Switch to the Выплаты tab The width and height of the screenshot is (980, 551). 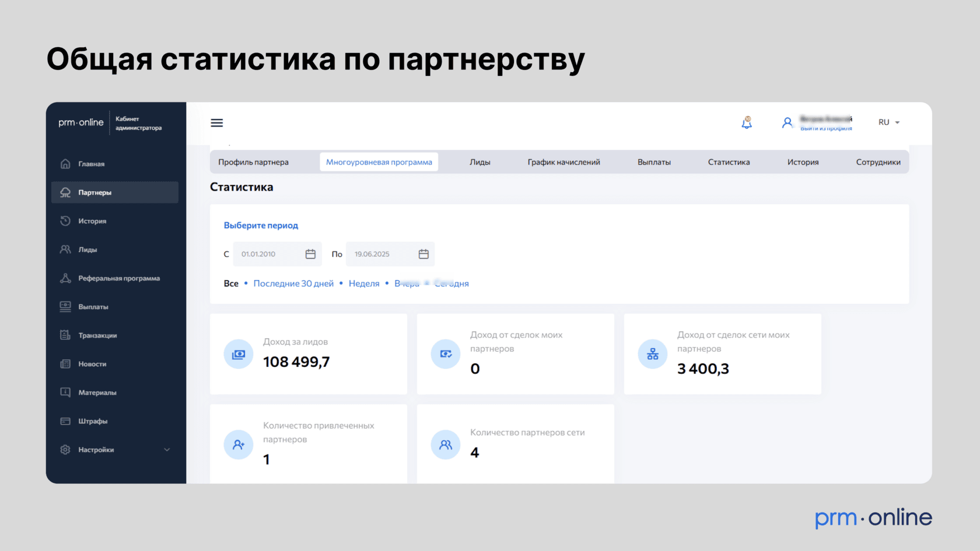(654, 162)
